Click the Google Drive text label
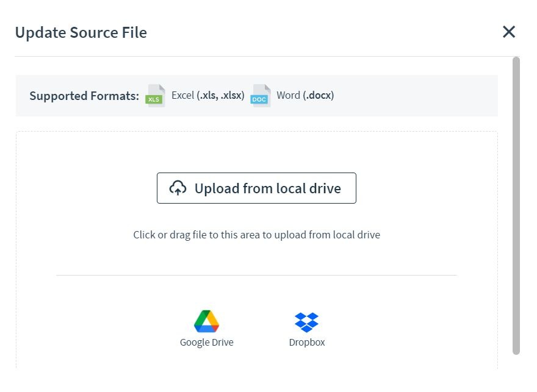The height and width of the screenshot is (392, 537). click(207, 342)
